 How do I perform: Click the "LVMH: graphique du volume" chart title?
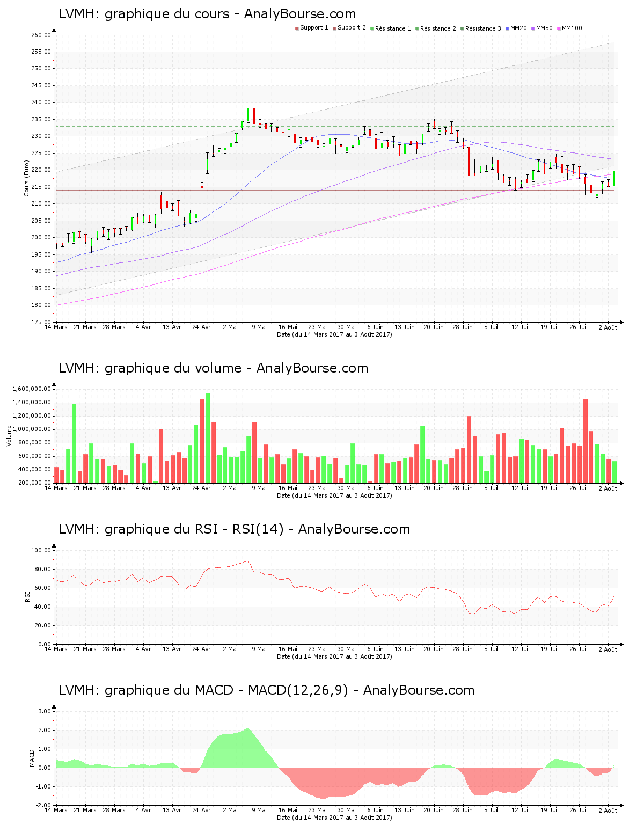pos(214,368)
